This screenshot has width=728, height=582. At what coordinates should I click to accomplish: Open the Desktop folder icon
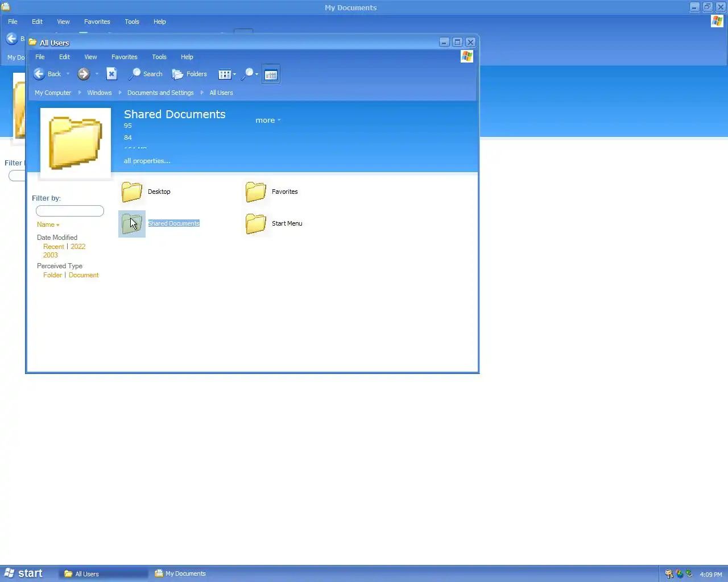point(132,192)
